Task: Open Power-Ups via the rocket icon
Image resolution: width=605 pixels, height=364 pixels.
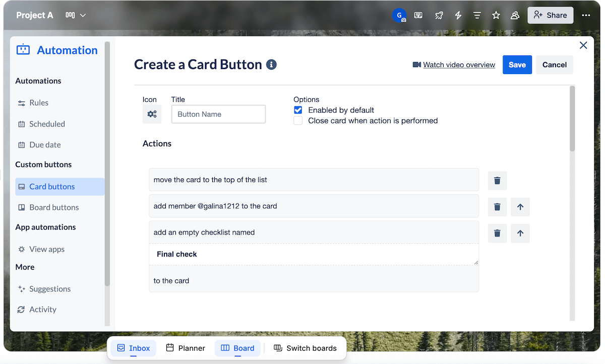Action: [x=439, y=15]
